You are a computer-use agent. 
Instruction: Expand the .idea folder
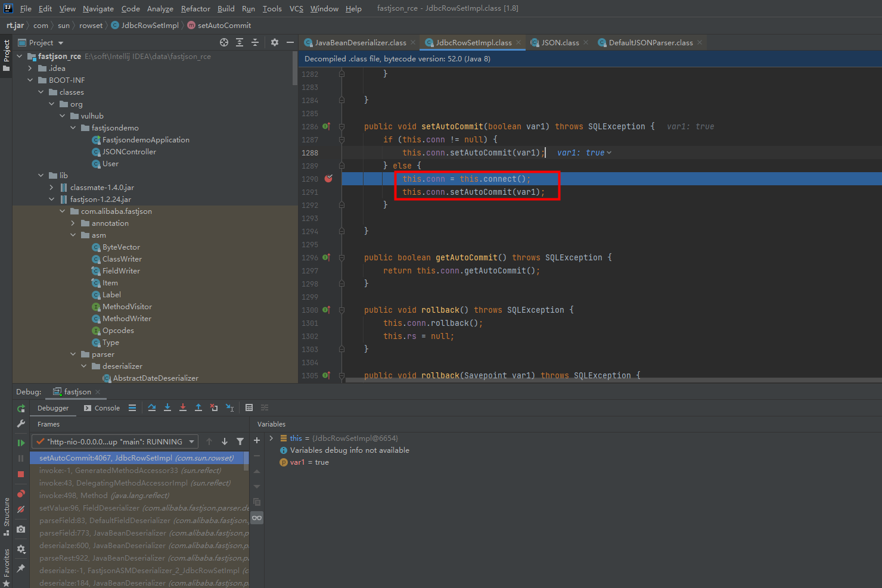pyautogui.click(x=30, y=69)
